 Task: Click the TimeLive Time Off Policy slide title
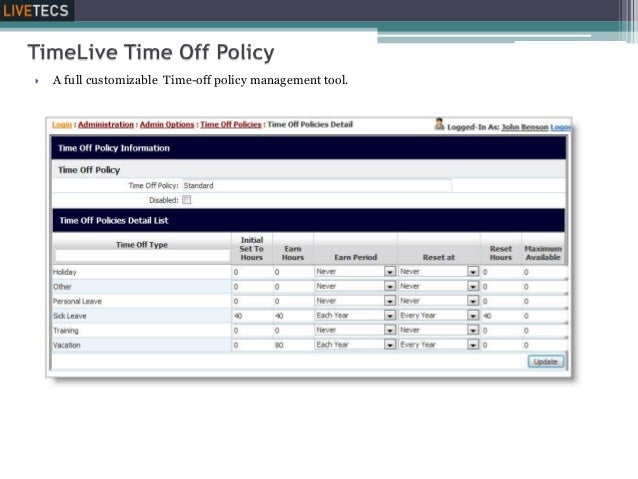coord(151,53)
